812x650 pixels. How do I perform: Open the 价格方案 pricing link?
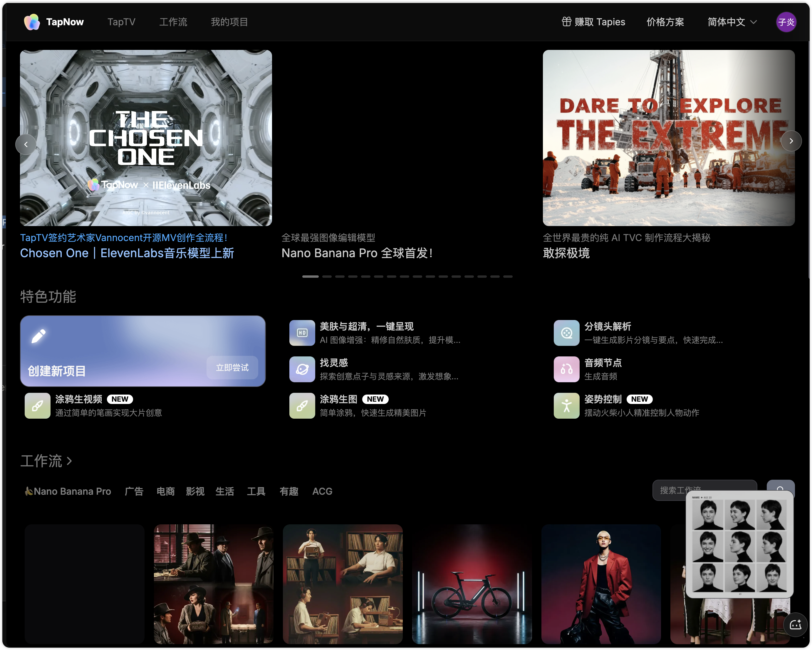coord(665,22)
